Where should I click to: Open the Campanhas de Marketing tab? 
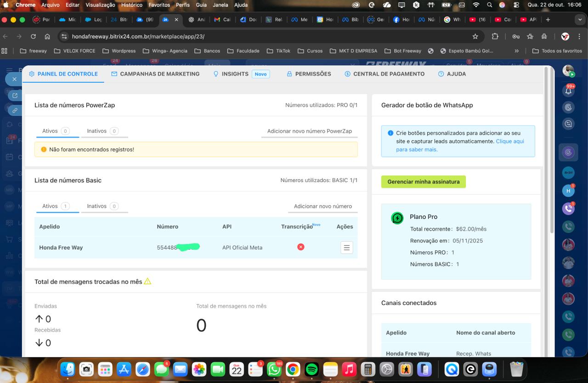[x=155, y=74]
